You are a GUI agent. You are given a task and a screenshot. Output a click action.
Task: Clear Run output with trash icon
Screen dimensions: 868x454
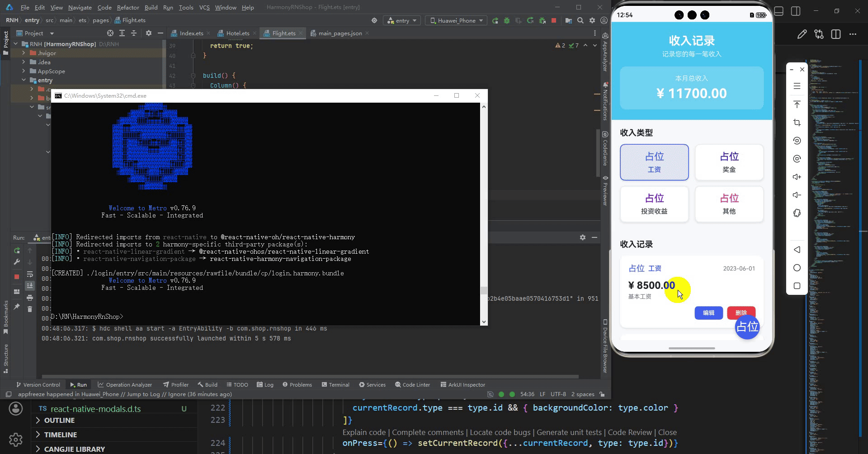pos(30,309)
